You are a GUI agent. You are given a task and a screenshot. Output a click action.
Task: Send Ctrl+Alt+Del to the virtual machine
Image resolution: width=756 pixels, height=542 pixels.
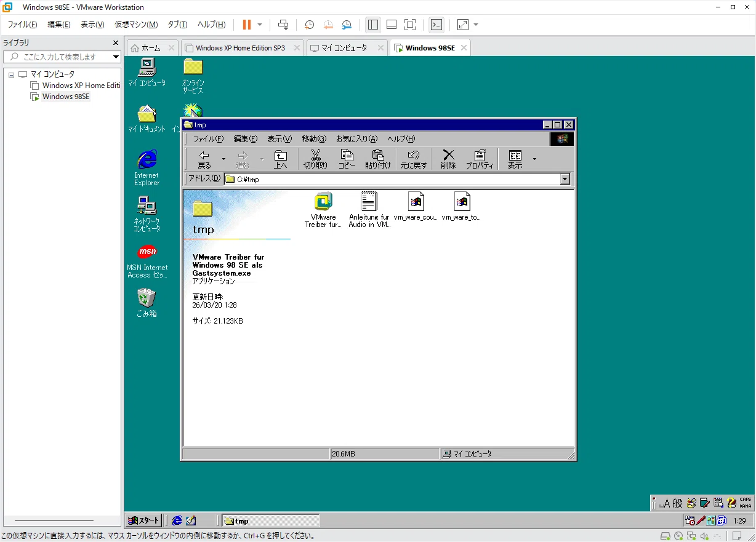pyautogui.click(x=283, y=25)
